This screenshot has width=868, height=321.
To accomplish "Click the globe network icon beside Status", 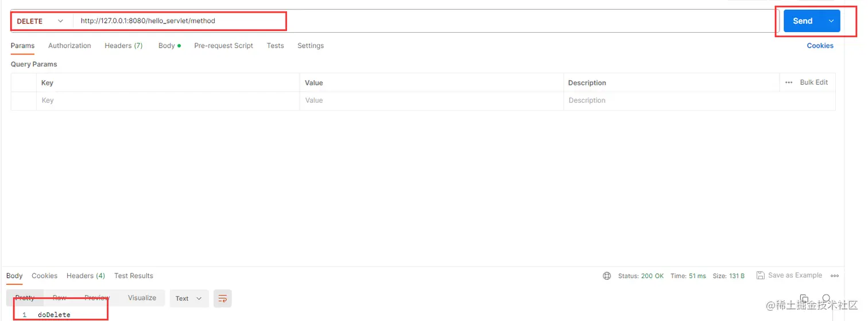I will (607, 276).
